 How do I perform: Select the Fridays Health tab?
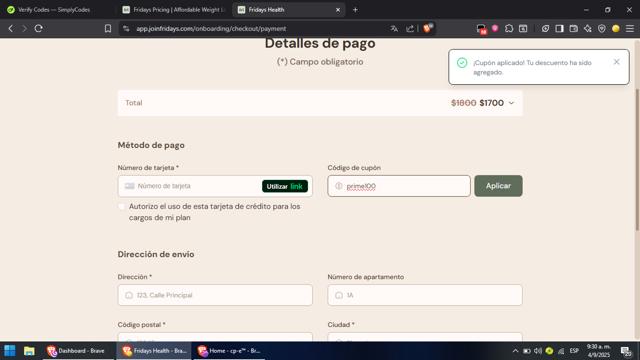click(x=288, y=9)
